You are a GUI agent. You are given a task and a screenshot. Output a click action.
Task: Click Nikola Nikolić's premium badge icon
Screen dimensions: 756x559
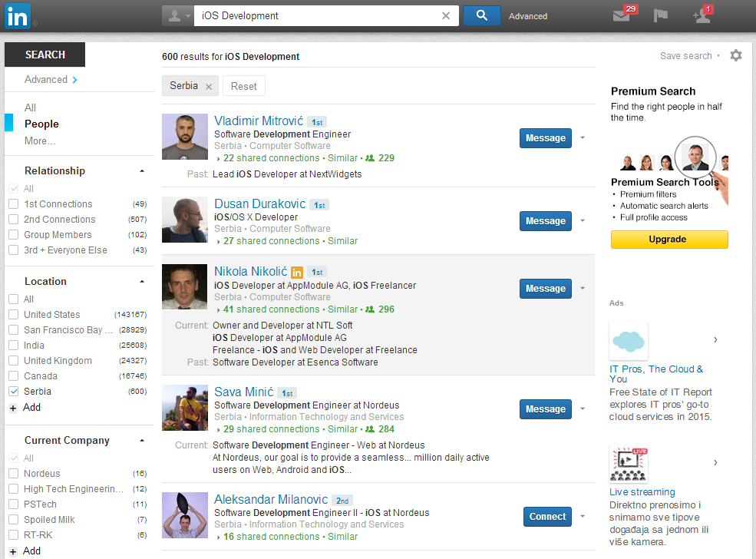[x=297, y=272]
